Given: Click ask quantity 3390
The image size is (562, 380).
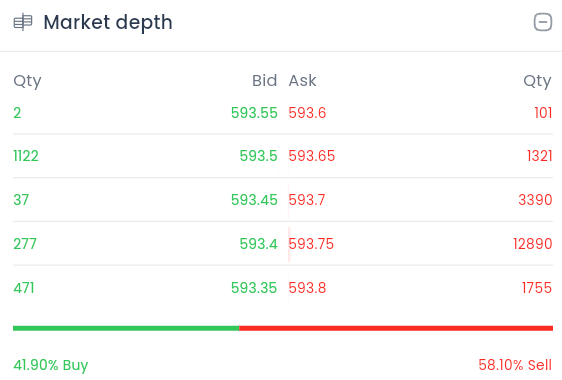Looking at the screenshot, I should 535,200.
